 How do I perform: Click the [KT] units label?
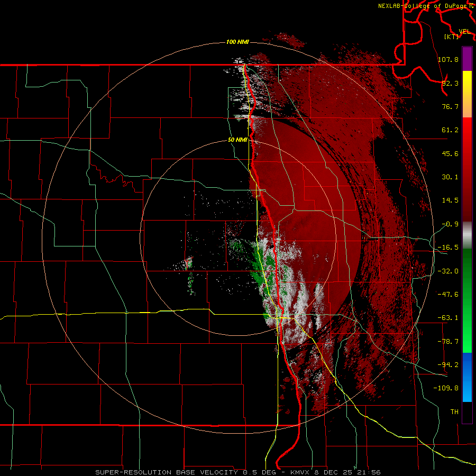point(452,36)
